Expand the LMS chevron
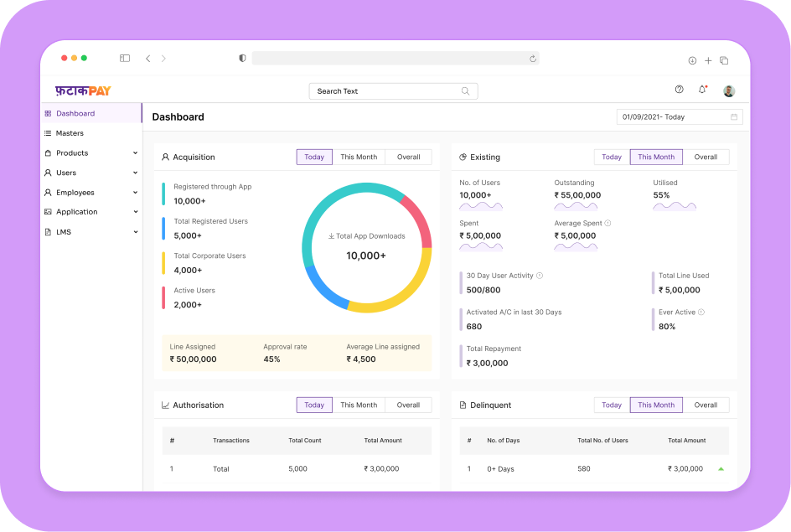 (x=135, y=232)
